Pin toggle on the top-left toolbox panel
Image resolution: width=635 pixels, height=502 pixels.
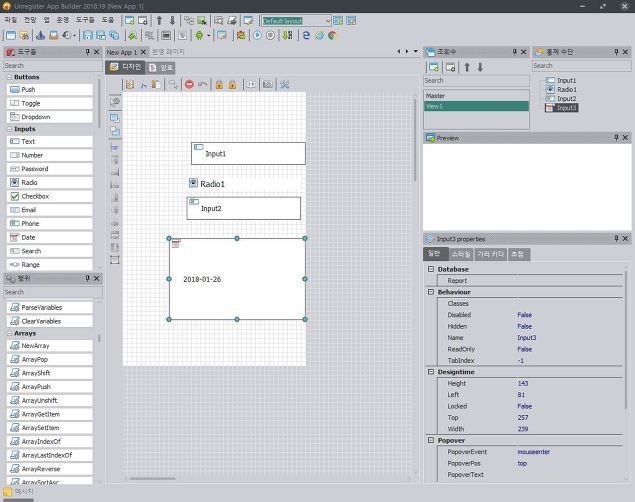pyautogui.click(x=87, y=52)
